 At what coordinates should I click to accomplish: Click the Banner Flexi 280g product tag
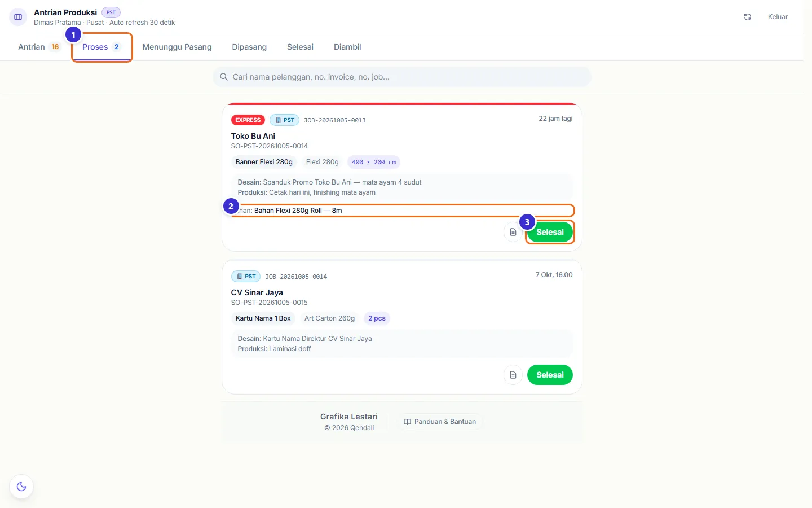point(264,162)
